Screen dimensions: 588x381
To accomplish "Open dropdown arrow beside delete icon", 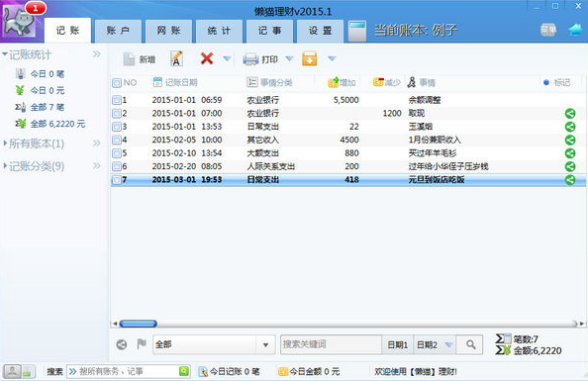I will [227, 58].
